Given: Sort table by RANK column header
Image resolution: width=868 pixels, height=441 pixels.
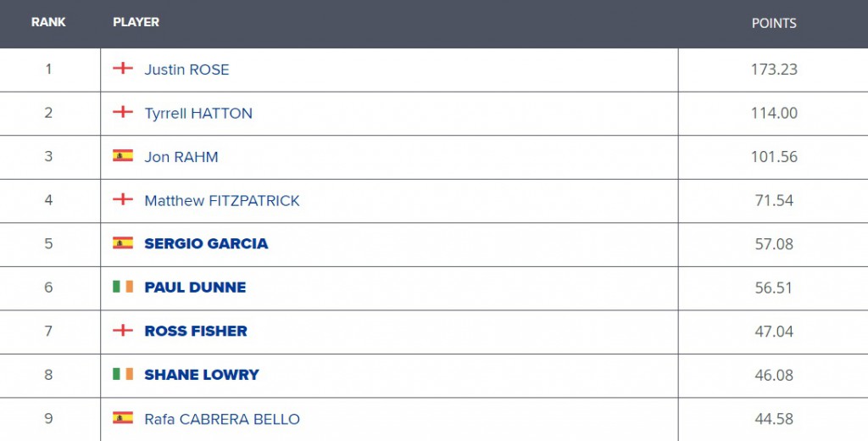Looking at the screenshot, I should [x=48, y=22].
